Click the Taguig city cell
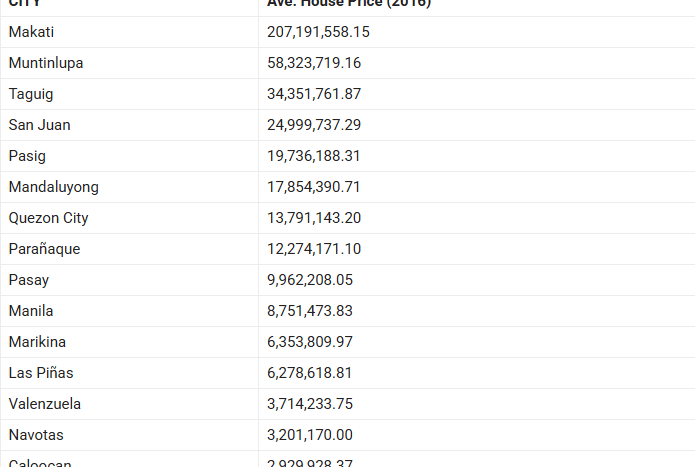Image resolution: width=695 pixels, height=467 pixels. (x=31, y=94)
